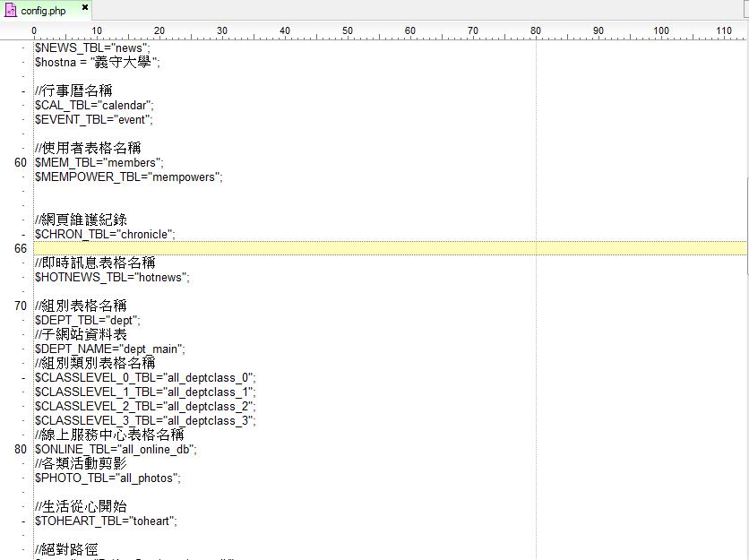The width and height of the screenshot is (749, 560).
Task: Click the comment //組別表格名稱
Action: 81,306
